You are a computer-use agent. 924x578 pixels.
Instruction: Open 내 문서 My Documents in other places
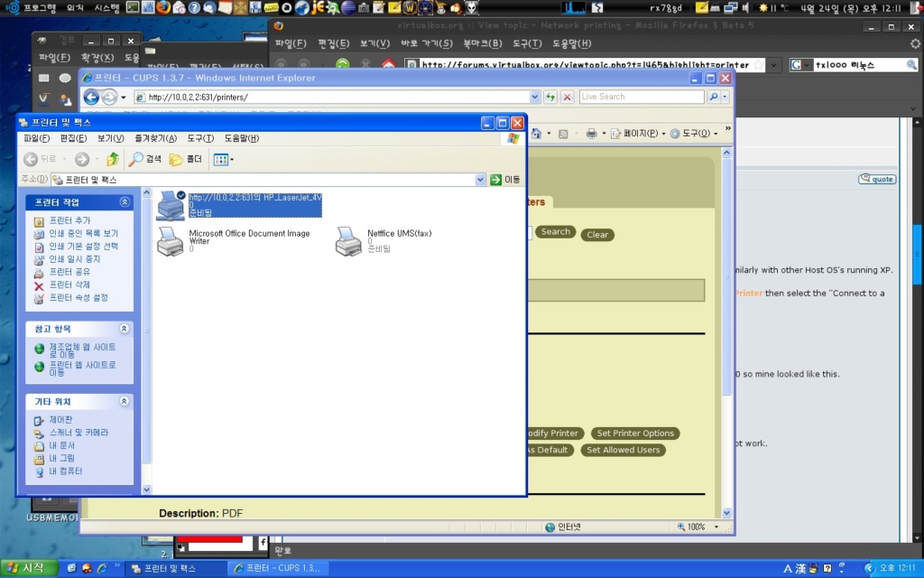point(62,446)
